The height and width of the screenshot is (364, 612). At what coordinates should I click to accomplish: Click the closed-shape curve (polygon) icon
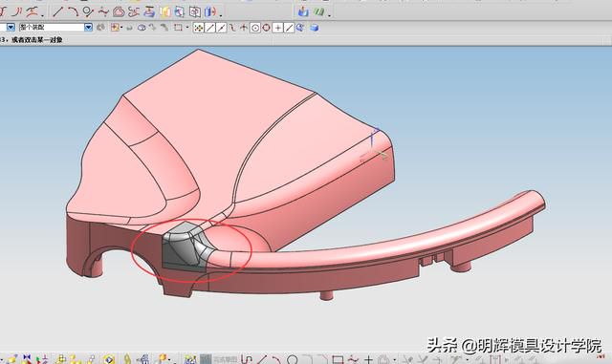[119, 12]
